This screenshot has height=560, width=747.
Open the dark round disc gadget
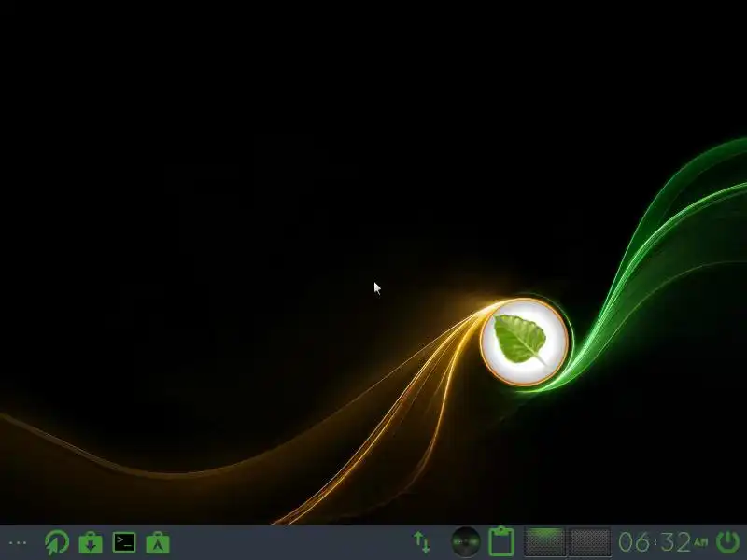pyautogui.click(x=465, y=542)
